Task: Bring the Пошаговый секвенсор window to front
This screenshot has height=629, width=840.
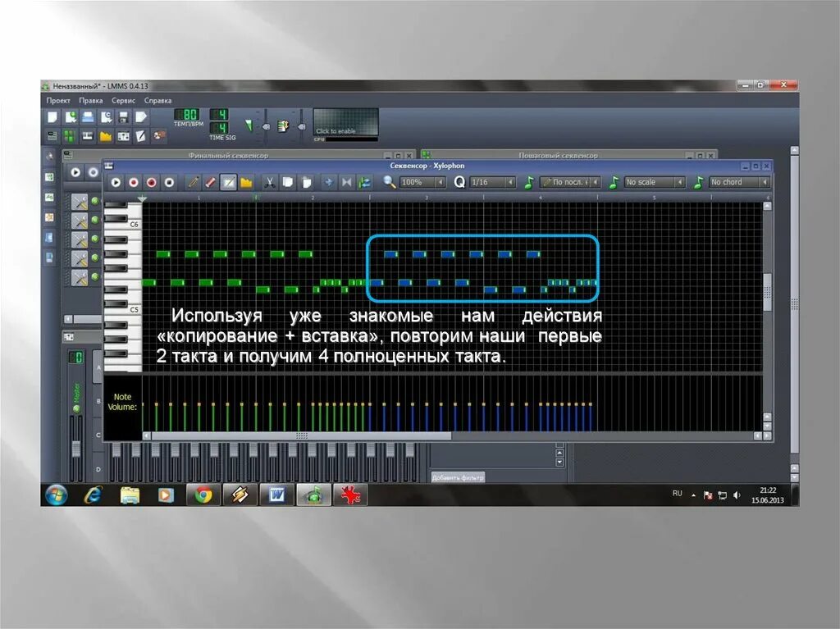Action: 558,155
